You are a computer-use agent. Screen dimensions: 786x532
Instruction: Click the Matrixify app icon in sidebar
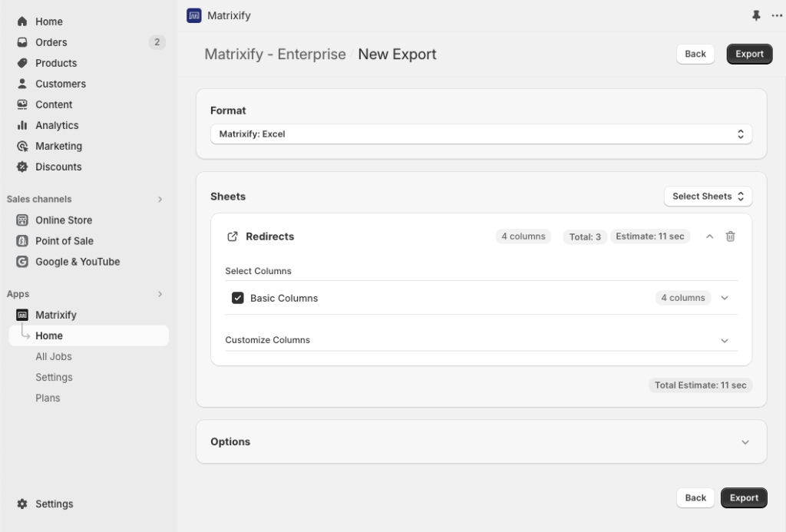(x=22, y=315)
